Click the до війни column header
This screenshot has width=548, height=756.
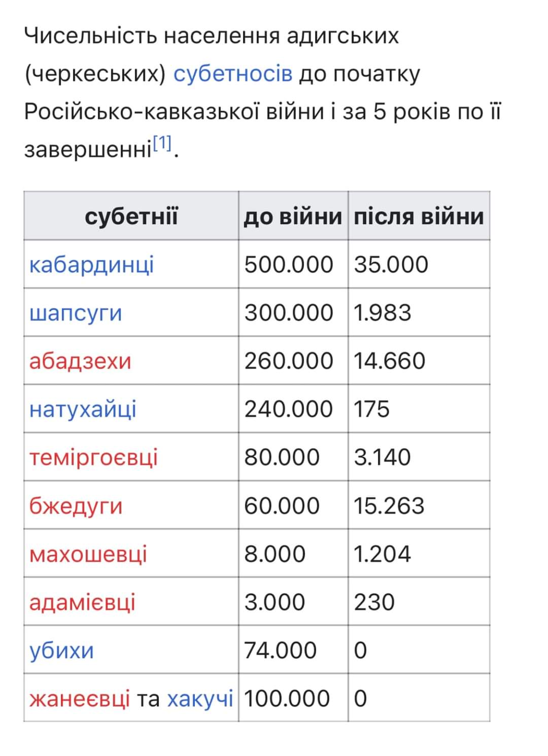293,217
